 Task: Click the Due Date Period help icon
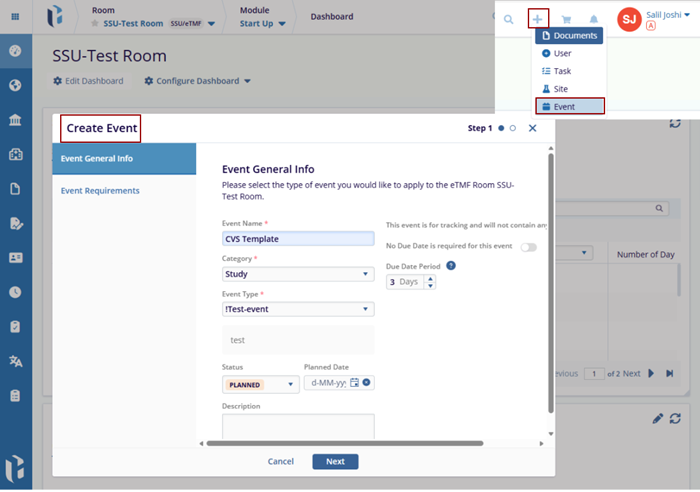[x=451, y=265]
